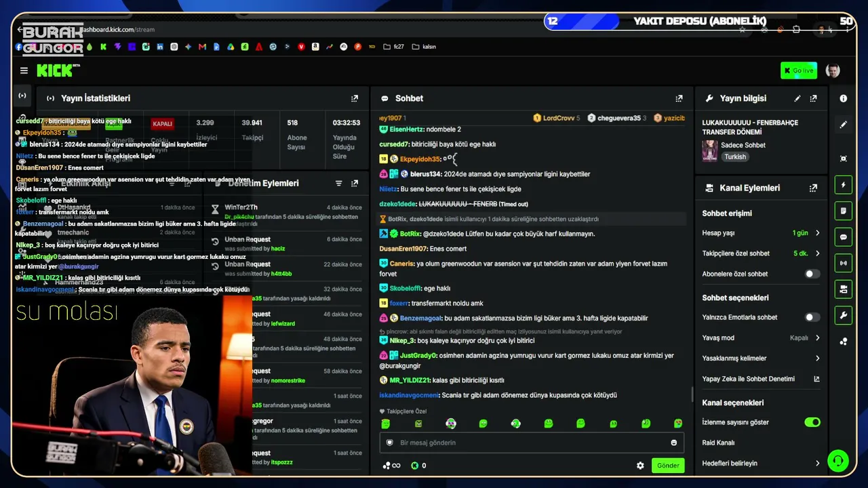This screenshot has width=868, height=488.
Task: Click the Turkish language tag
Action: (735, 157)
